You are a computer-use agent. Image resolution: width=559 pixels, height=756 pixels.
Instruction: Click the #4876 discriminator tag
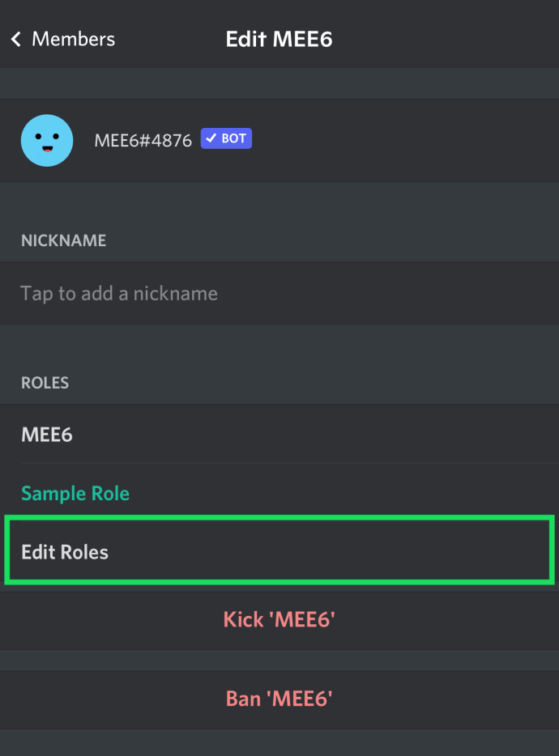point(165,140)
